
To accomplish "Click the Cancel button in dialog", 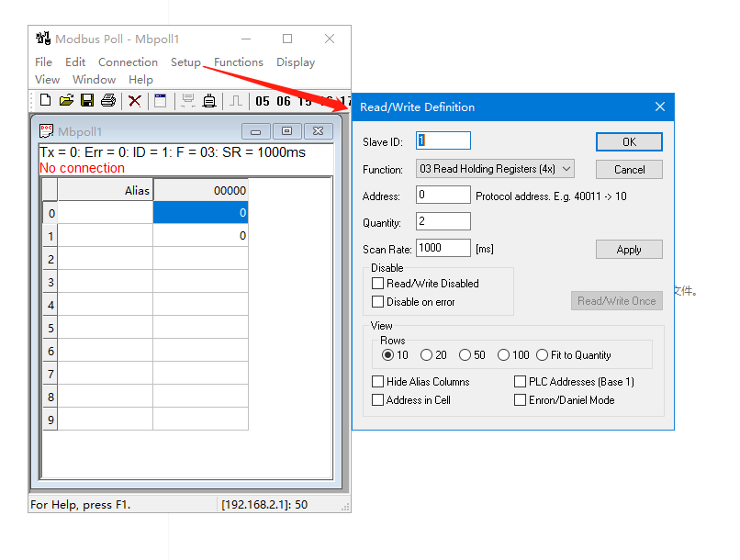I will (x=629, y=170).
